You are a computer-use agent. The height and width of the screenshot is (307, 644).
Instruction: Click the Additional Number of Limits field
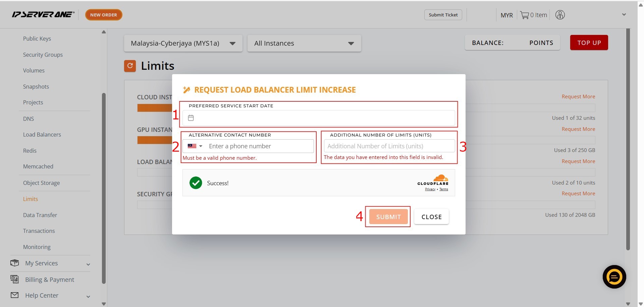389,146
